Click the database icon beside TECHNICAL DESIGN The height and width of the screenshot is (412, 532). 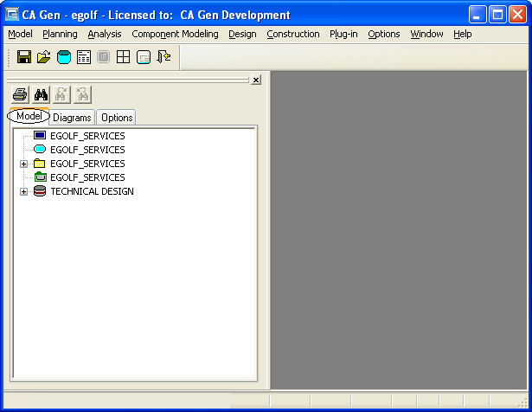(40, 191)
